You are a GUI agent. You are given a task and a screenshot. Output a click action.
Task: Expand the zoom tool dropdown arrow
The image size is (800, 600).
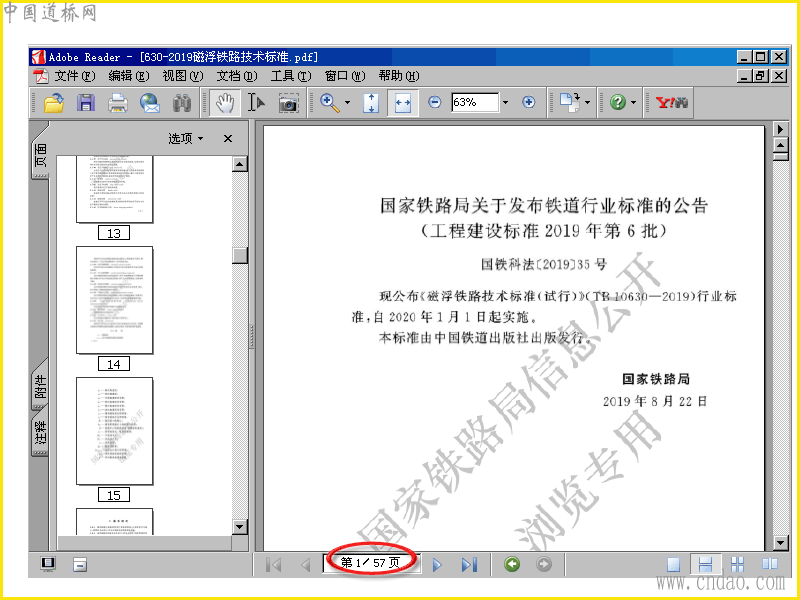[x=347, y=103]
